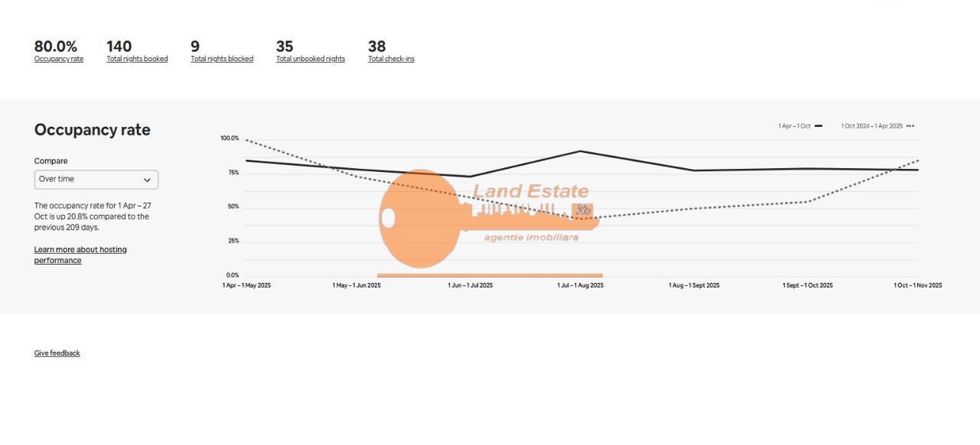Screen dimensions: 980x445
Task: Click the solid line peak at 1 Jul – 1 Aug
Action: point(580,151)
